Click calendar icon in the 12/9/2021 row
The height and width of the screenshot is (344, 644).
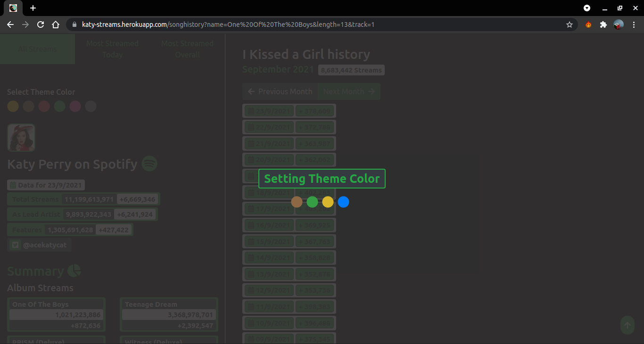251,291
